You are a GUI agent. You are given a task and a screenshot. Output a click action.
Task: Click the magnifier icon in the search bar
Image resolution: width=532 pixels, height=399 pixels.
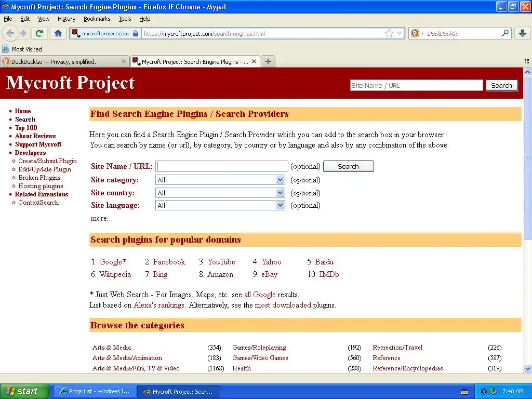(505, 33)
